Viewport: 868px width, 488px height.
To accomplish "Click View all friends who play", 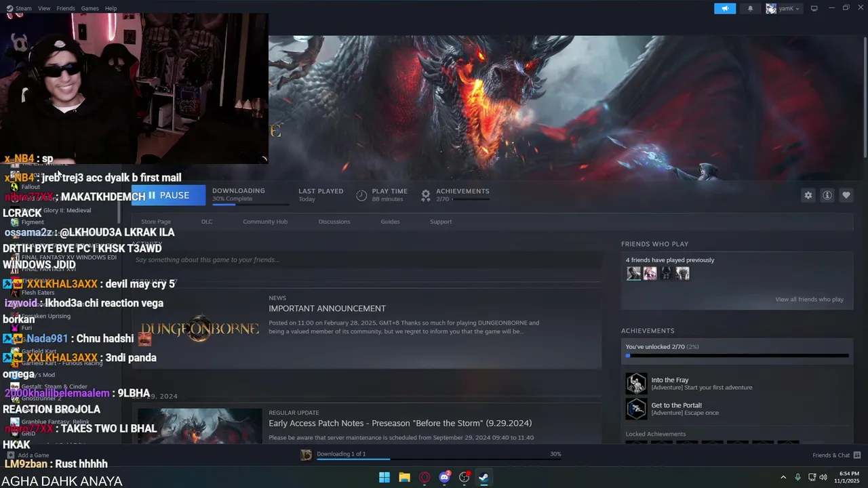I will coord(809,300).
